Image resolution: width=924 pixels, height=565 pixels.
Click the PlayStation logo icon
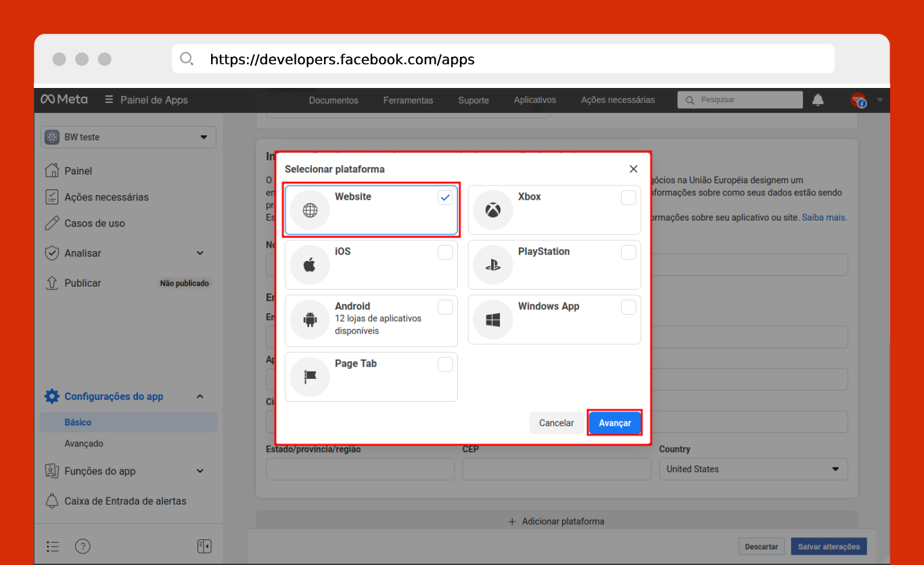click(493, 265)
